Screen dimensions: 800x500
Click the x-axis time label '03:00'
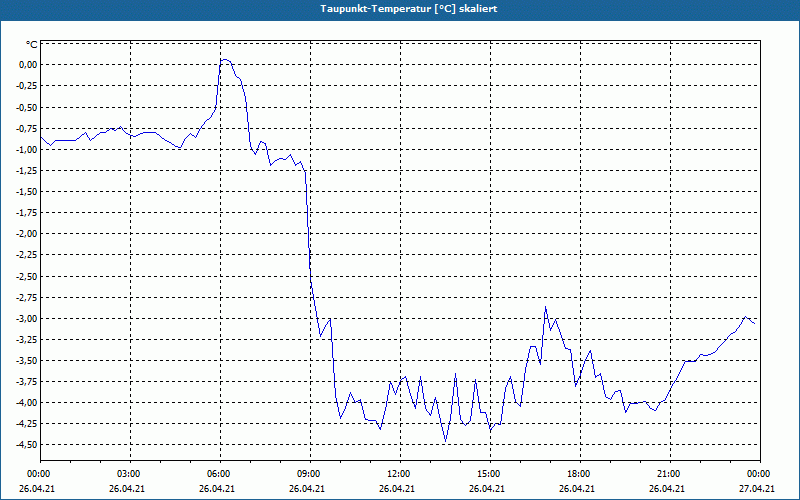tap(128, 474)
